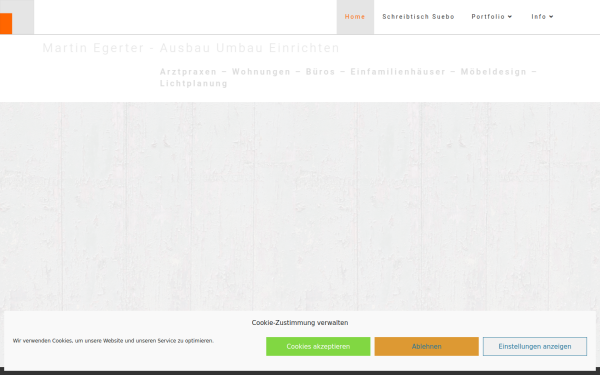Click the Ablehnen button
The height and width of the screenshot is (375, 600).
(x=426, y=346)
